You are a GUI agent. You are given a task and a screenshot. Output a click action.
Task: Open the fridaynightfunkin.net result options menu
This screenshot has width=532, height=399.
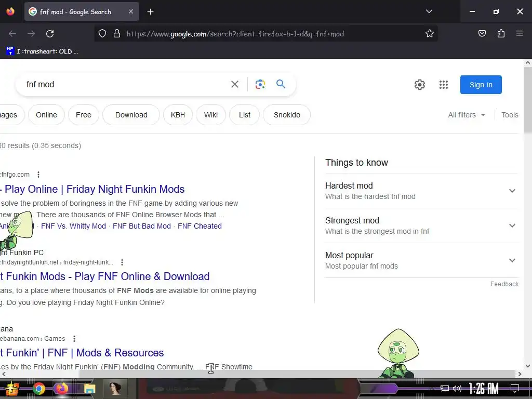point(122,262)
